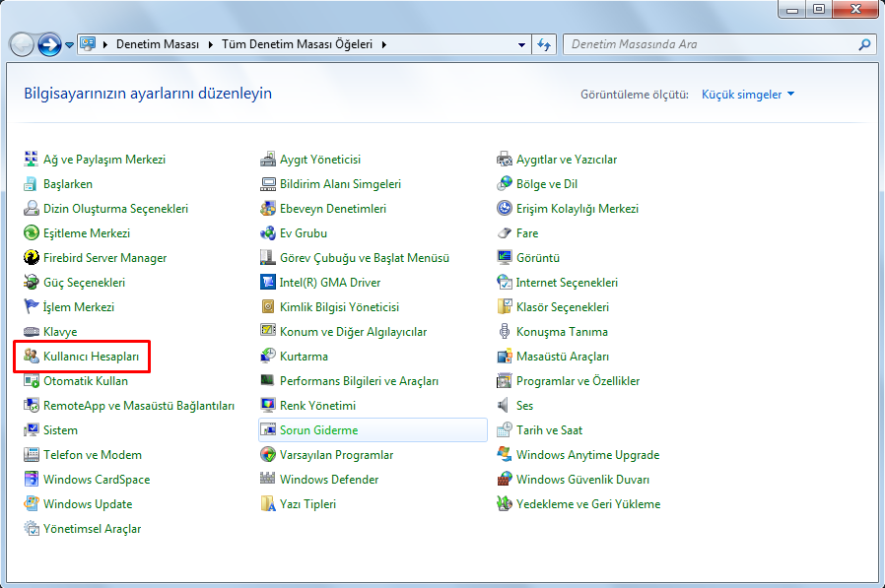Expand arrow after Tüm Denetim Masası Öğeleri
Screen dimensions: 885x588
coord(383,44)
